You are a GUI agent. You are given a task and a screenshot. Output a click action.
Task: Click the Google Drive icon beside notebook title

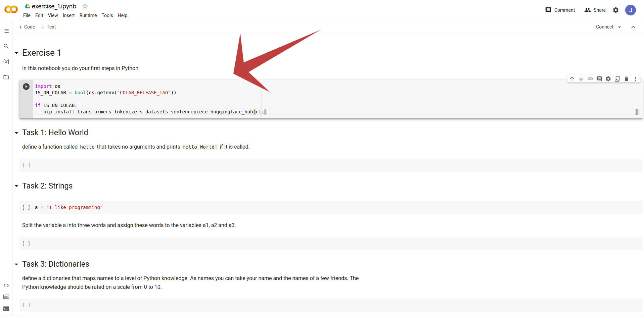point(28,6)
